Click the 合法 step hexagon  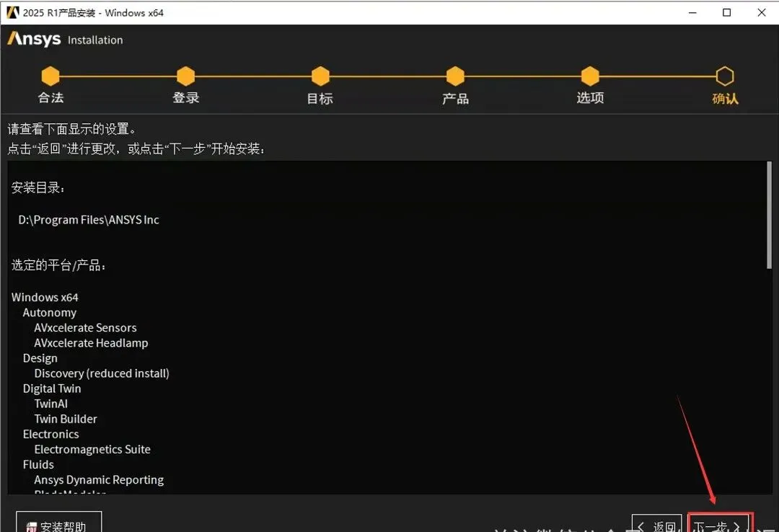(50, 76)
